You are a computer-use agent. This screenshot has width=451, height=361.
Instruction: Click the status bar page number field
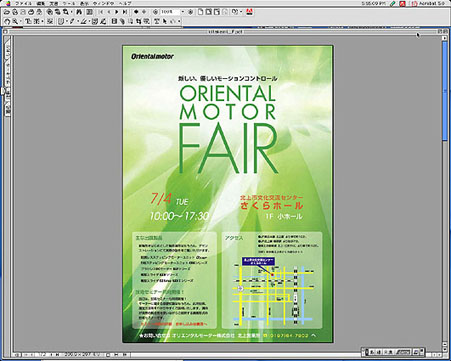(x=42, y=355)
